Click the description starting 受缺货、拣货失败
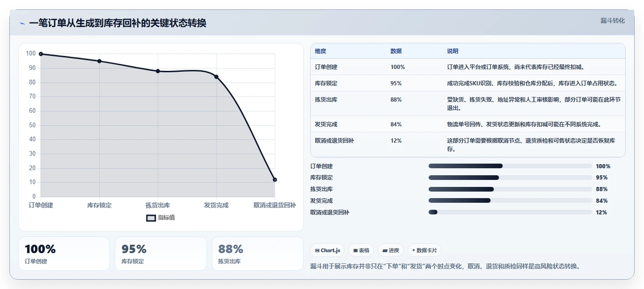Screen dimensions: 644x289 click(534, 104)
